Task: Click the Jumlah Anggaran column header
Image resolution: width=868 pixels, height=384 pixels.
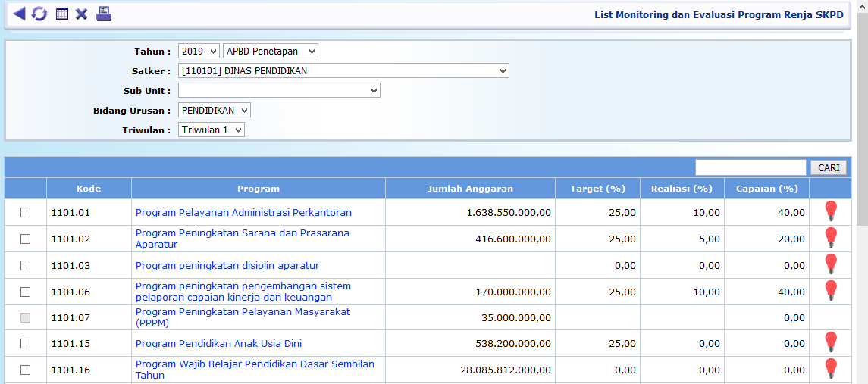Action: (x=470, y=189)
